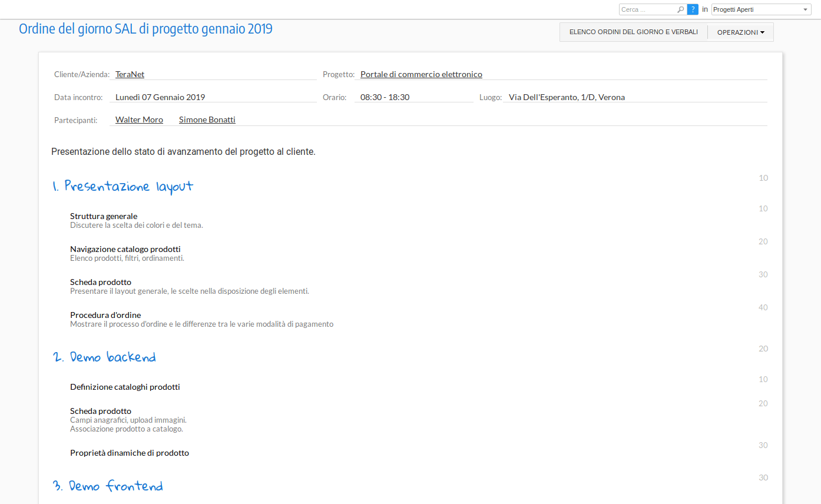Open participant Walter Moro
821x504 pixels.
click(x=139, y=120)
